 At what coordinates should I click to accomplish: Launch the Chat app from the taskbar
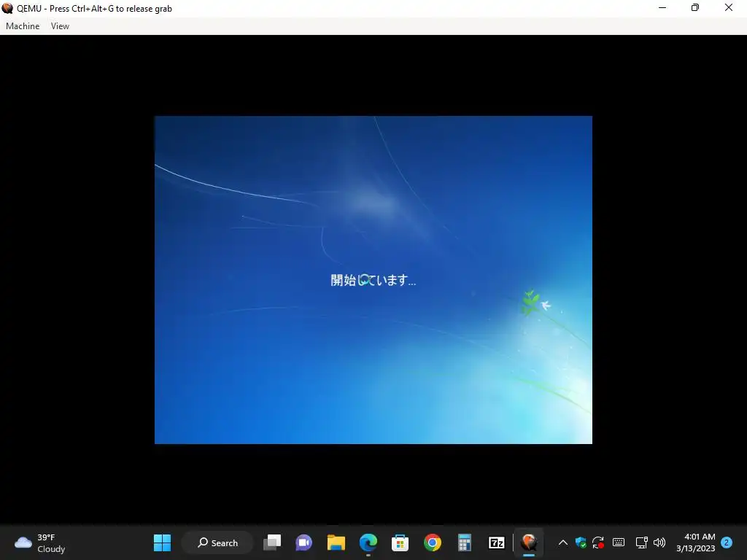[304, 542]
